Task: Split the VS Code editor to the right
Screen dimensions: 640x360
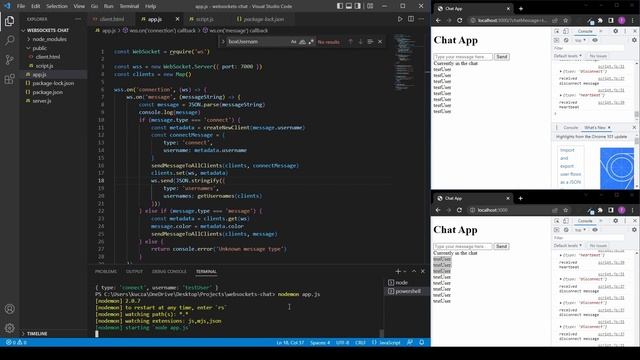Action: [x=411, y=19]
